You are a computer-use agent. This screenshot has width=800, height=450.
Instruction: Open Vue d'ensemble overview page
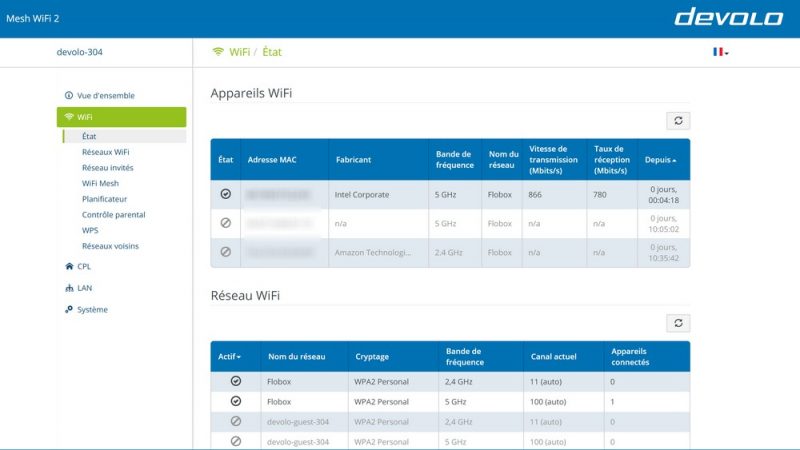click(x=106, y=95)
